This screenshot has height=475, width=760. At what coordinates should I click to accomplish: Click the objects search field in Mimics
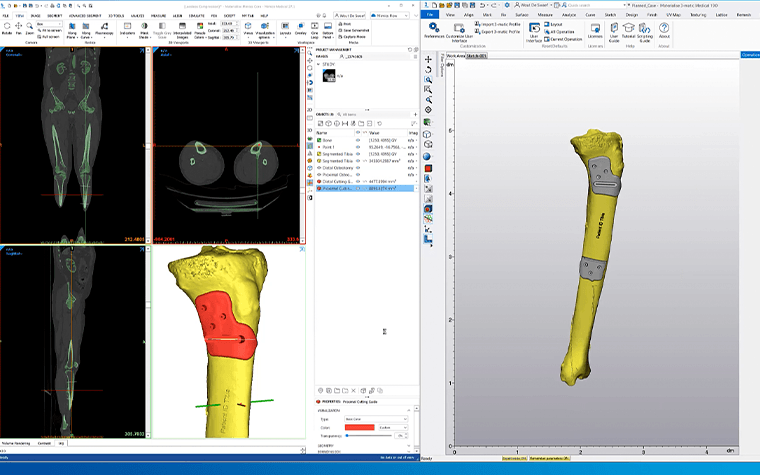click(x=372, y=114)
